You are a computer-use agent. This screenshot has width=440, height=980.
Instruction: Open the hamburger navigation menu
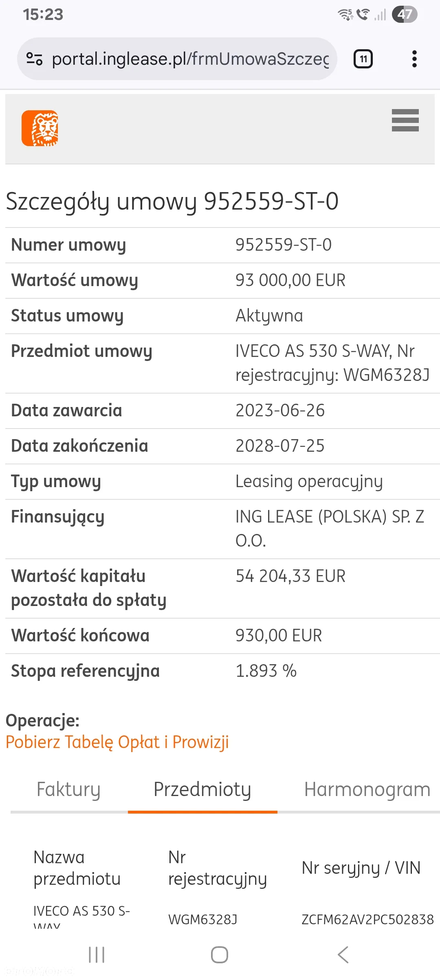(x=405, y=120)
